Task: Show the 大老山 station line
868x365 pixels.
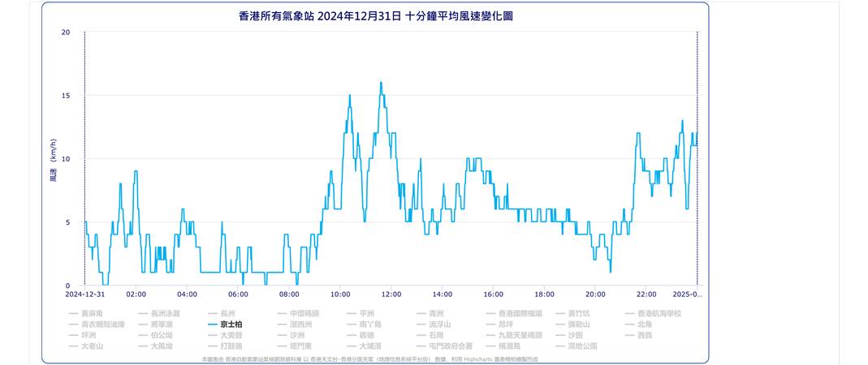Action: [92, 346]
